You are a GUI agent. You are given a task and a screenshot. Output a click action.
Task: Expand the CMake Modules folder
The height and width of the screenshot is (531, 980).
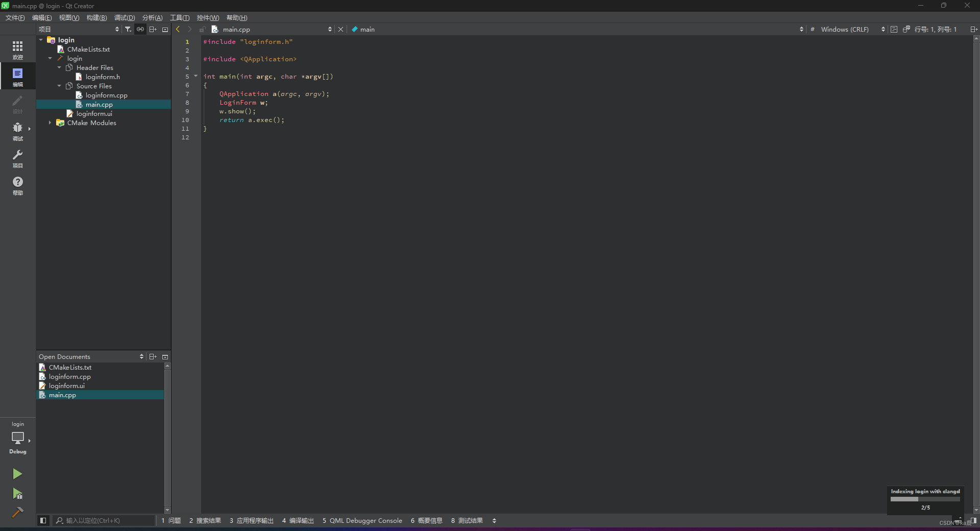[x=50, y=123]
